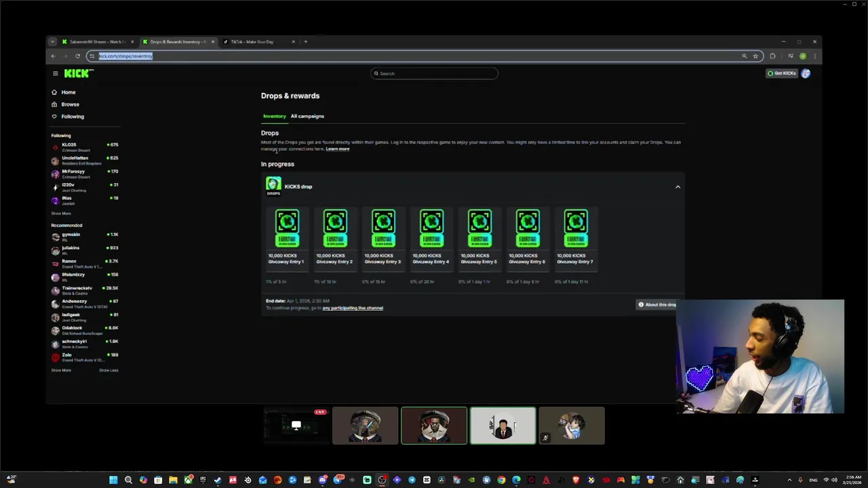Open the KICKS drop campaign icon
This screenshot has height=488, width=868.
(273, 185)
